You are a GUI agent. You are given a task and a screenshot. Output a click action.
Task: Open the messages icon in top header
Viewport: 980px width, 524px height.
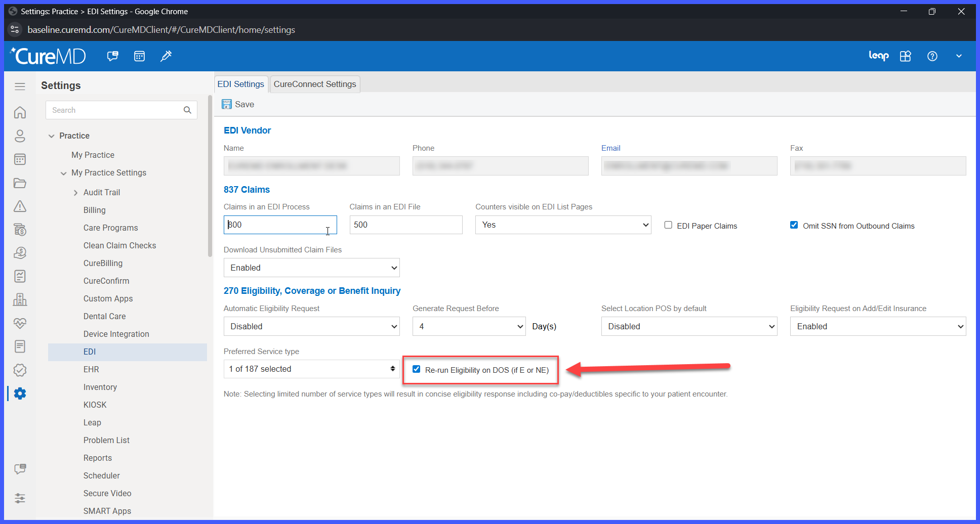tap(112, 56)
